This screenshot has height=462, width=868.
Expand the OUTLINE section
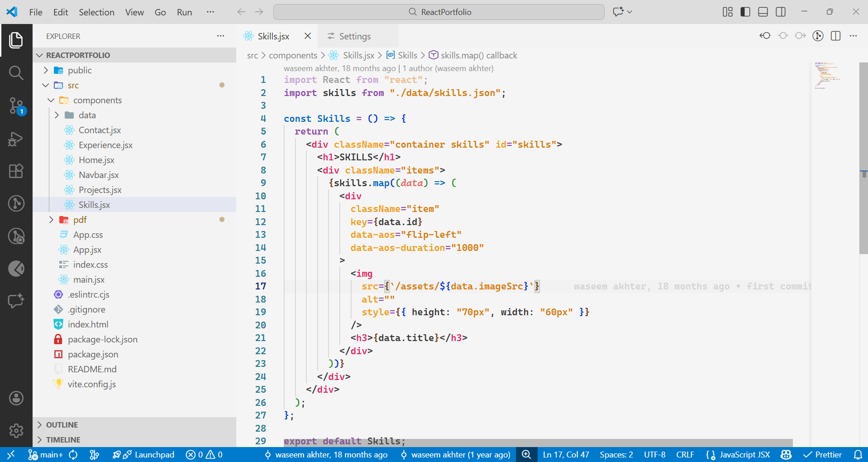pos(62,424)
